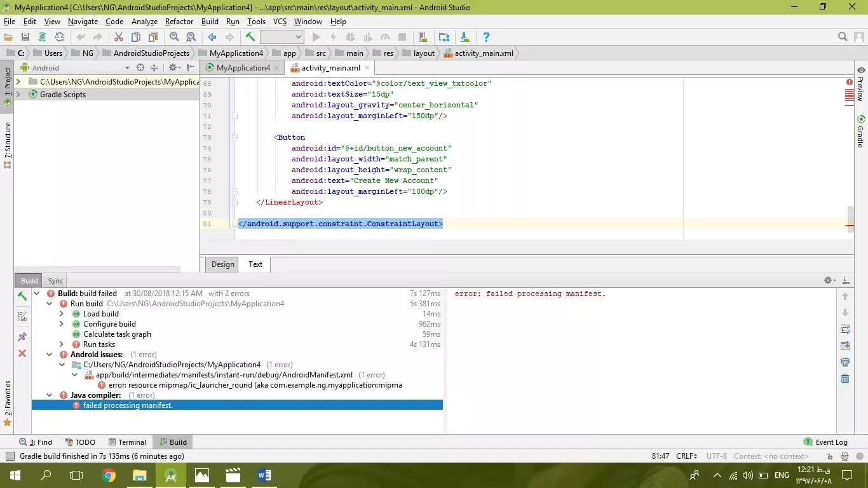868x488 pixels.
Task: Click the Collapse All icon in Project panel
Action: click(x=154, y=67)
